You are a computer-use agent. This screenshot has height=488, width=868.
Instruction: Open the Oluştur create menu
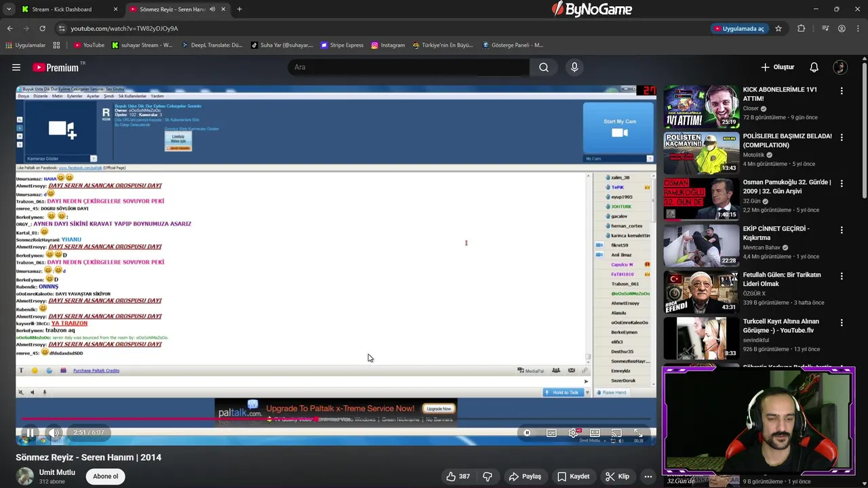click(777, 67)
